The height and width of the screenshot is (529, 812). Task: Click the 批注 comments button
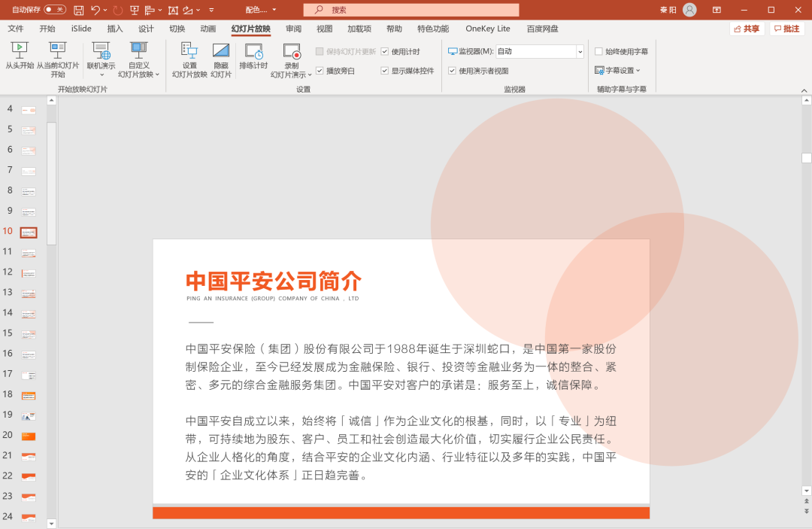786,29
